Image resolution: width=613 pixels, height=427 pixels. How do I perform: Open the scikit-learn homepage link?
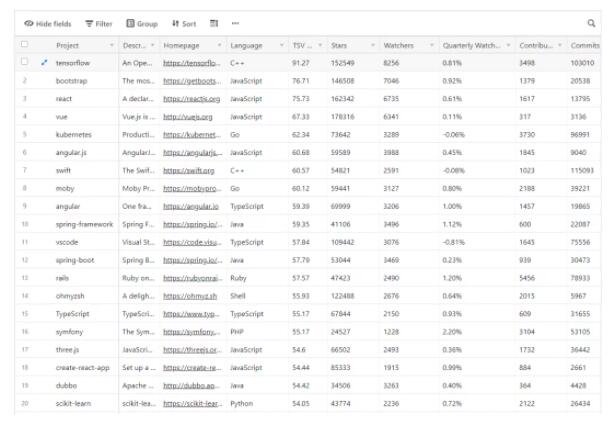(x=192, y=404)
